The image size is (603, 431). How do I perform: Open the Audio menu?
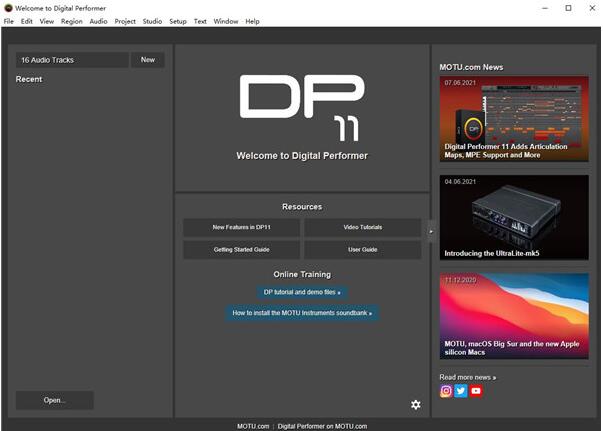click(x=98, y=22)
